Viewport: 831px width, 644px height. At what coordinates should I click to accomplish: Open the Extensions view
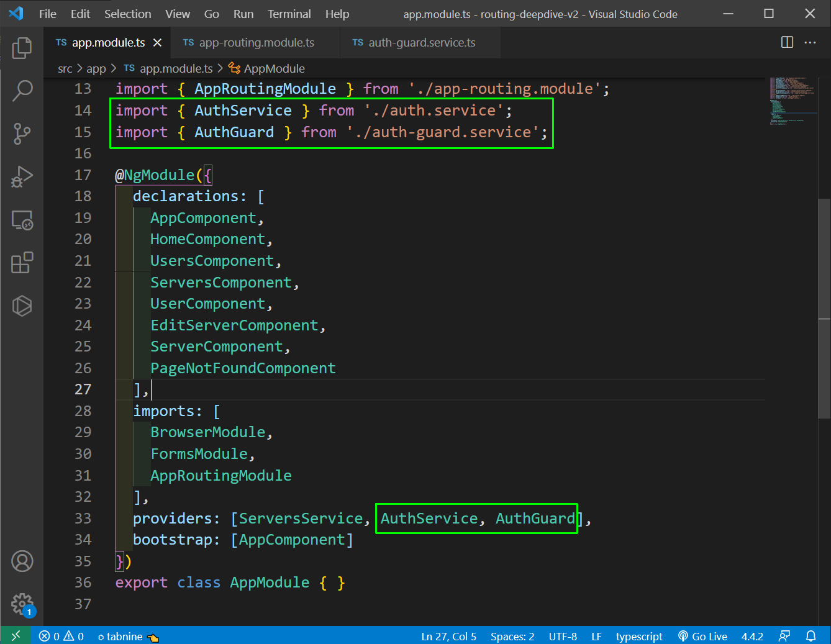tap(22, 263)
